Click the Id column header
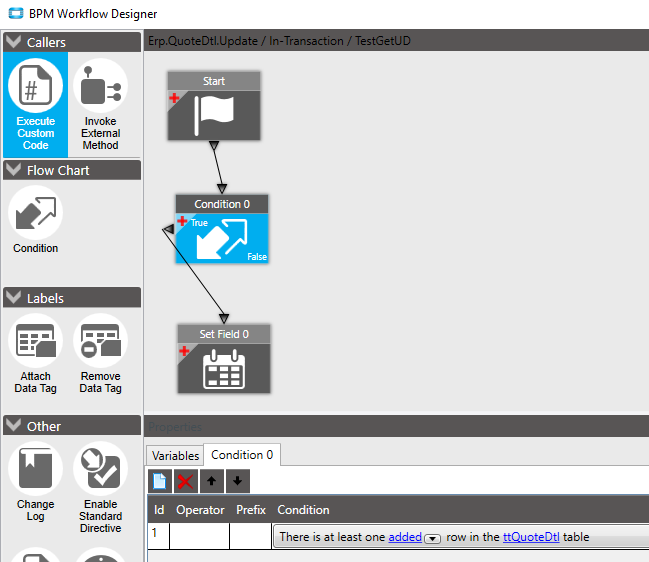 coord(159,510)
